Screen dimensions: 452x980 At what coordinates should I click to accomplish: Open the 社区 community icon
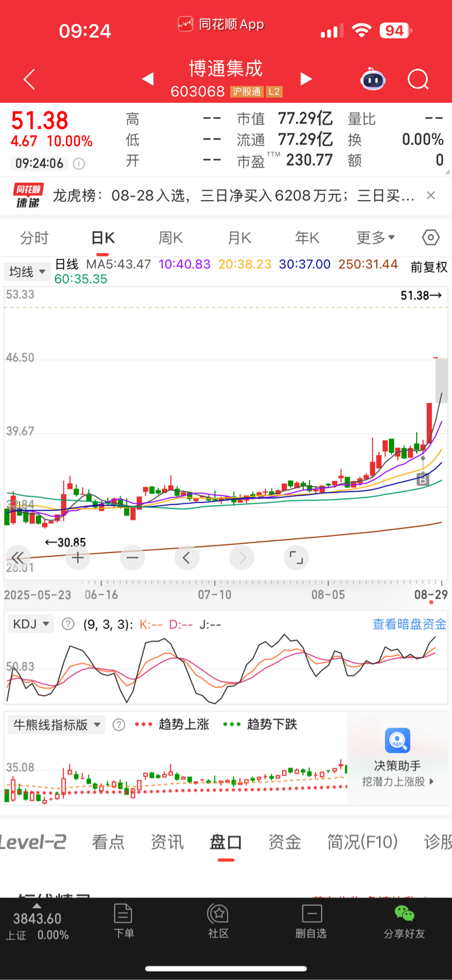pyautogui.click(x=218, y=921)
